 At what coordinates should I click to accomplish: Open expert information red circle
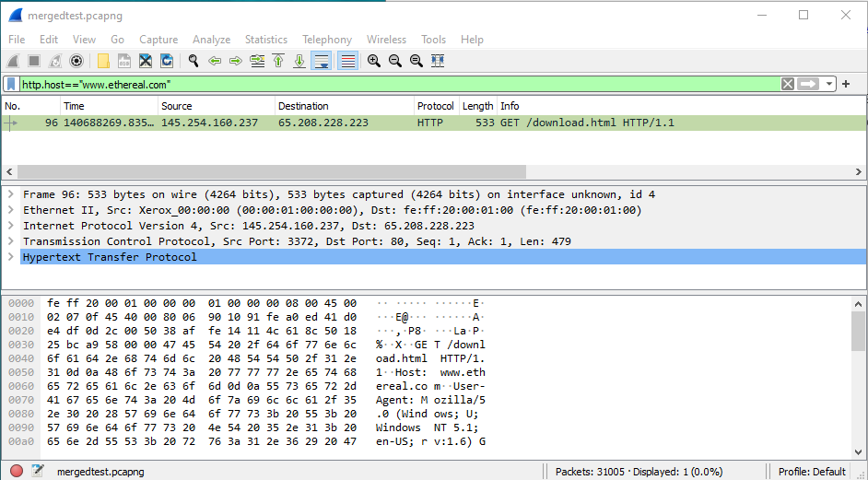(17, 471)
